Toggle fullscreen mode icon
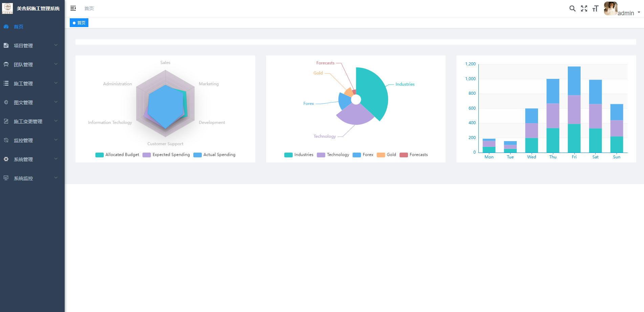This screenshot has height=312, width=644. [584, 8]
